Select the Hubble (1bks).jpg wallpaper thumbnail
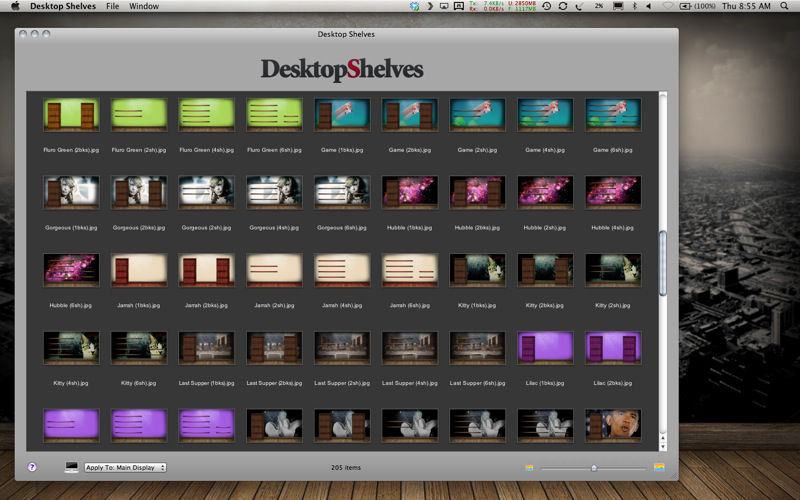800x500 pixels. click(x=410, y=193)
